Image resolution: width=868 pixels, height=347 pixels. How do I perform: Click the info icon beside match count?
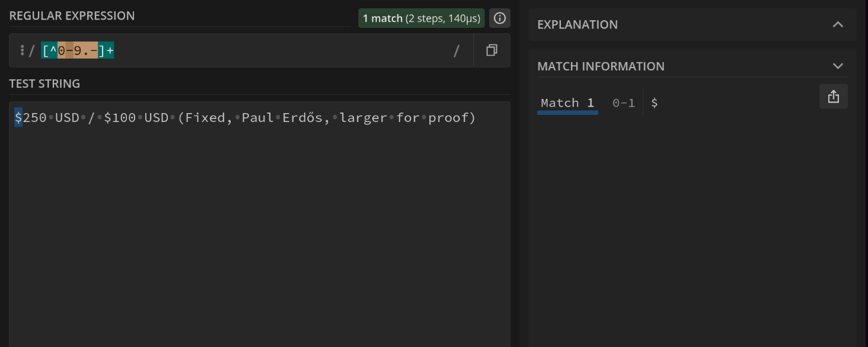500,18
